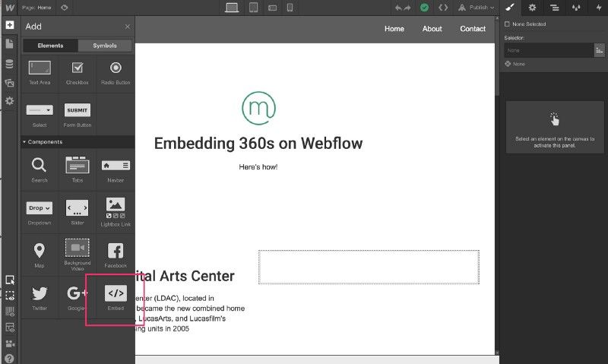This screenshot has width=608, height=364.
Task: Open the selector states menu button
Action: click(600, 50)
